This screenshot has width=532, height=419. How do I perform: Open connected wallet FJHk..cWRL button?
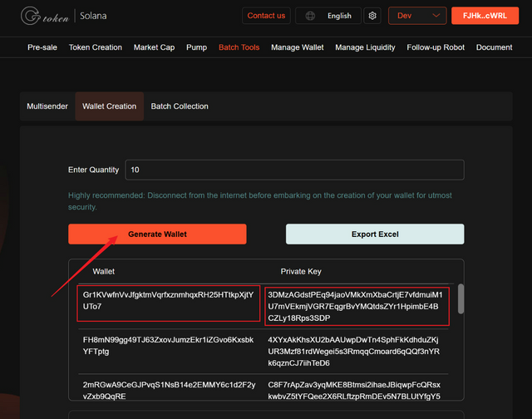(x=485, y=16)
